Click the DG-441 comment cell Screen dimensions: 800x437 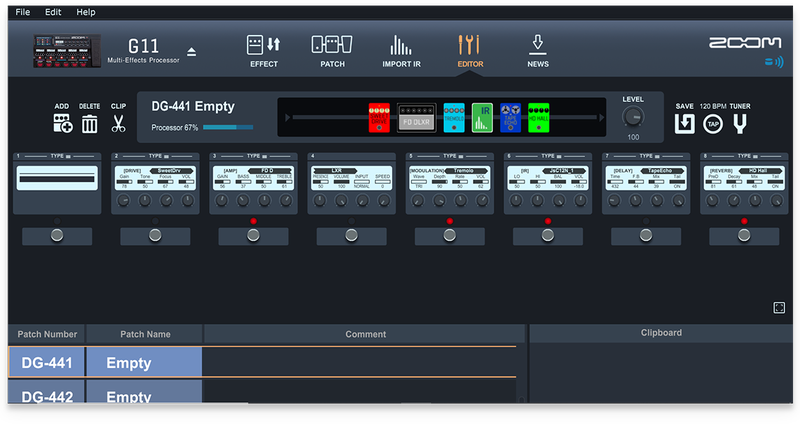(x=359, y=363)
